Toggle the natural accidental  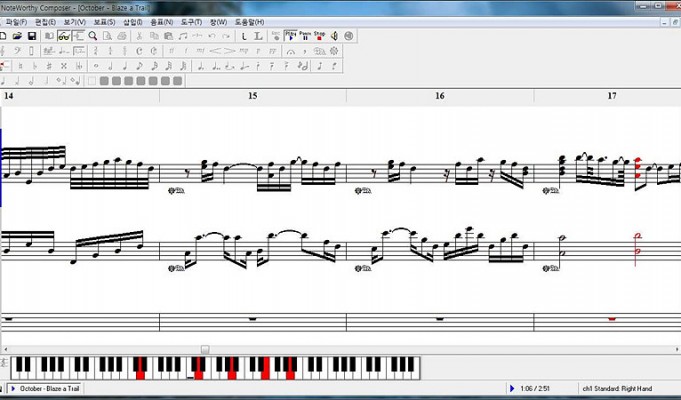(20, 66)
